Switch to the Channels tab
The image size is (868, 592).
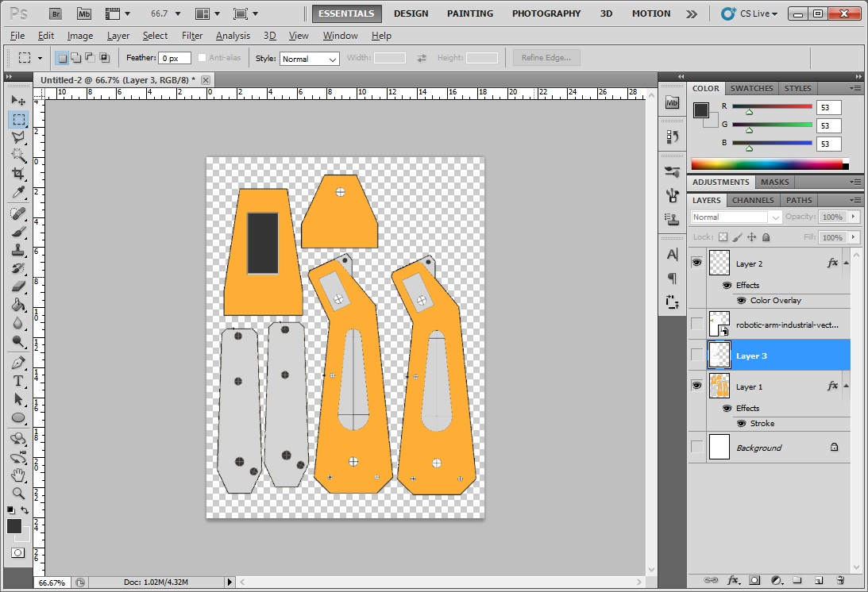752,200
